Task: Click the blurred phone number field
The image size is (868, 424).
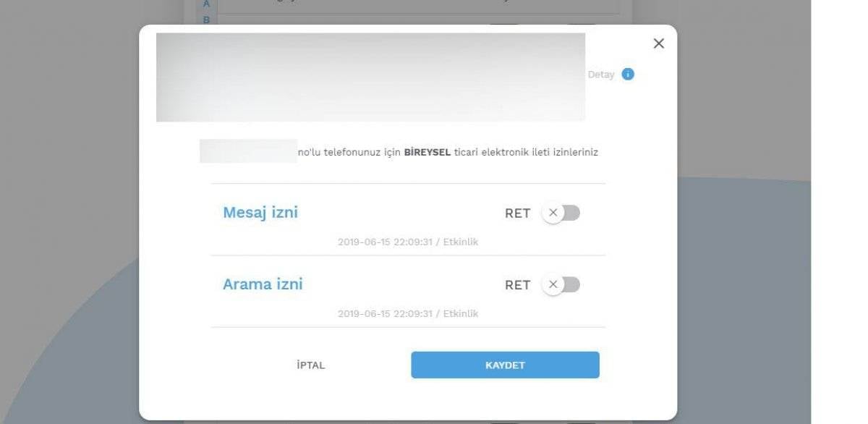Action: pos(248,151)
